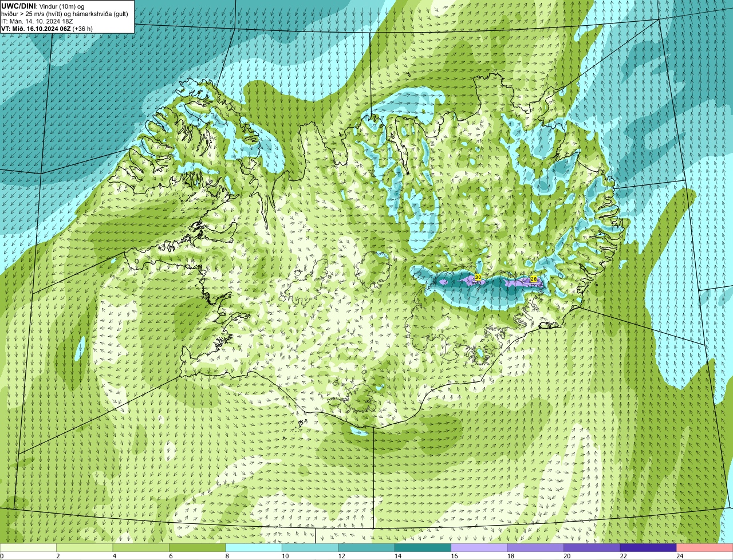
Task: Click the 14–16 m/s dark teal legend swatch
Action: (x=423, y=547)
